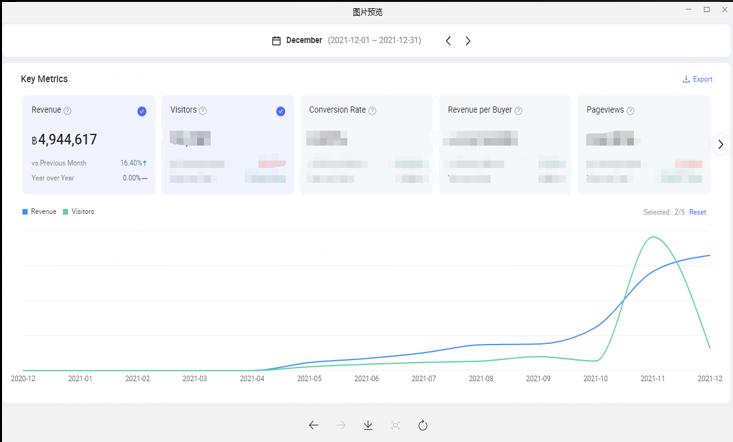Click the rotate image icon in bottom toolbar
This screenshot has height=442, width=733.
[423, 425]
